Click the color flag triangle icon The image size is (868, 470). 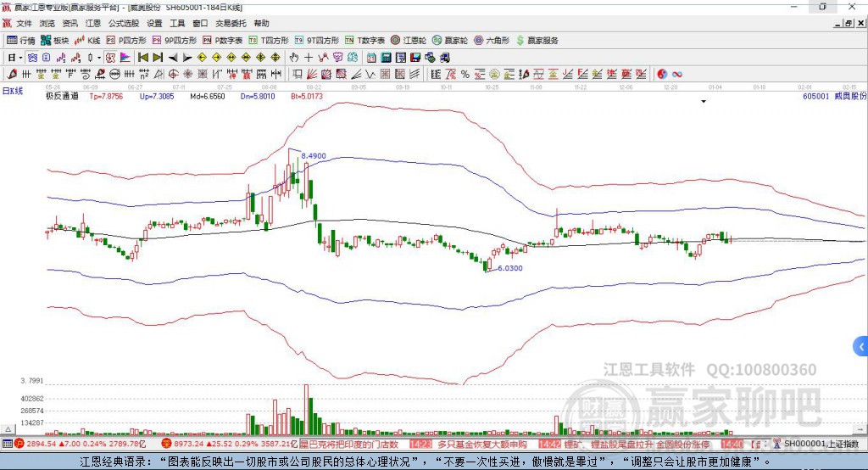click(x=125, y=58)
